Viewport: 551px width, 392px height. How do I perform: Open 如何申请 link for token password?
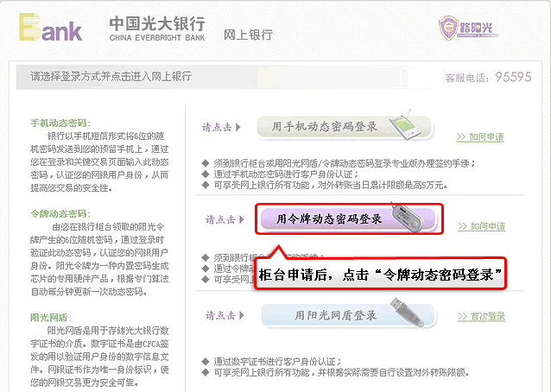481,226
